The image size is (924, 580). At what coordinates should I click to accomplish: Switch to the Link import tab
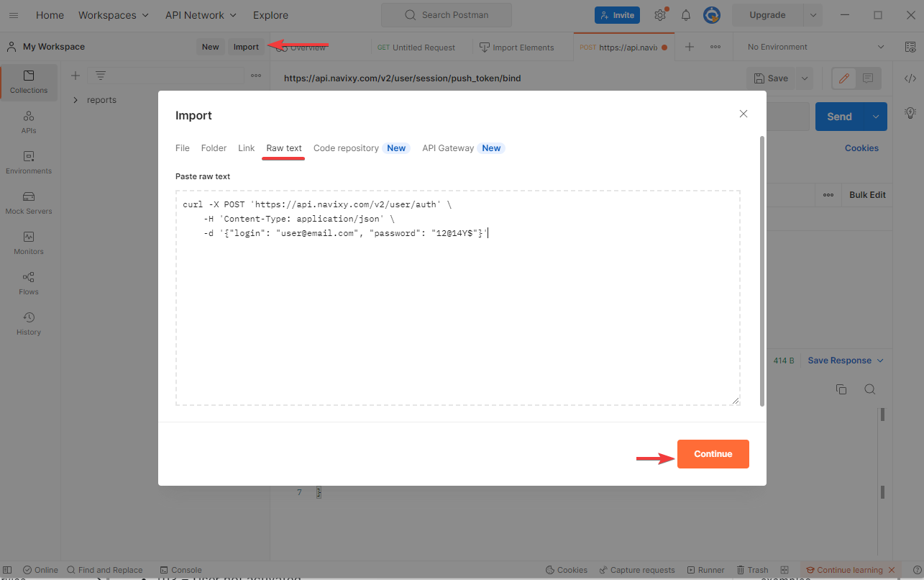point(247,148)
